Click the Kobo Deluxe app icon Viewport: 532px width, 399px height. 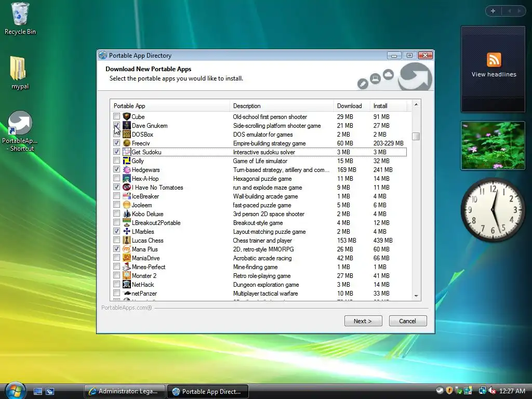[x=127, y=214]
